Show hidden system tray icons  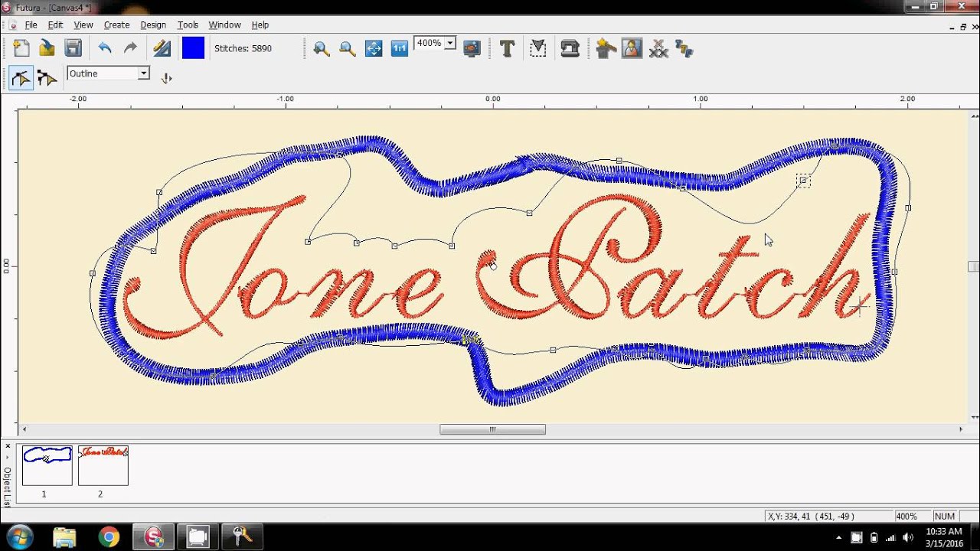[x=840, y=537]
